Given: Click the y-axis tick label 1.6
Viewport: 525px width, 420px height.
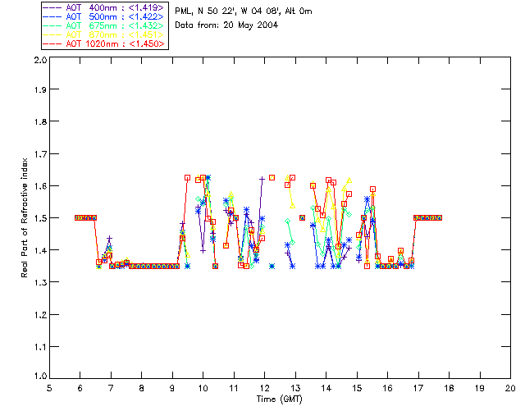Looking at the screenshot, I should click(40, 186).
